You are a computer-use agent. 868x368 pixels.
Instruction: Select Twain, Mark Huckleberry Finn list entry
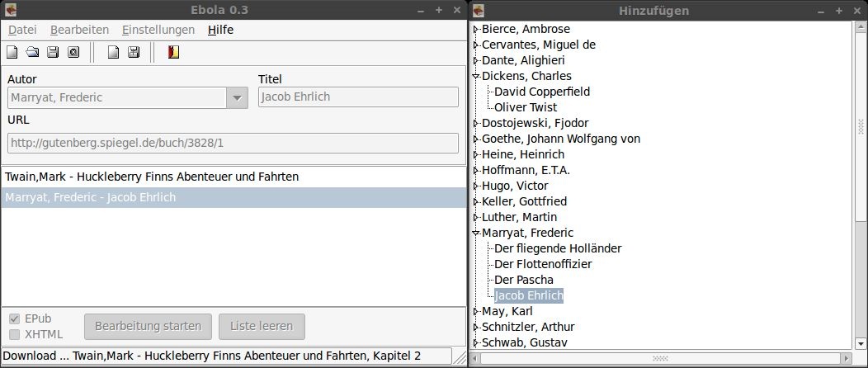pyautogui.click(x=152, y=177)
